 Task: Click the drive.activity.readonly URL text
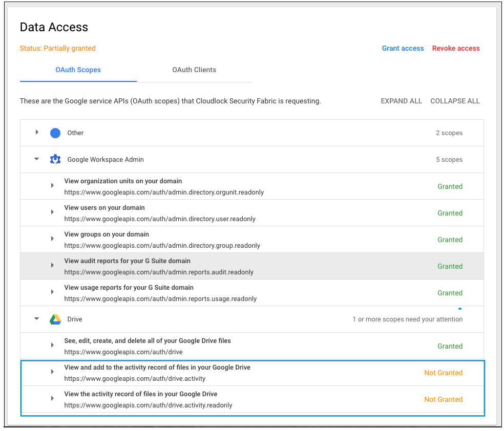tap(148, 405)
